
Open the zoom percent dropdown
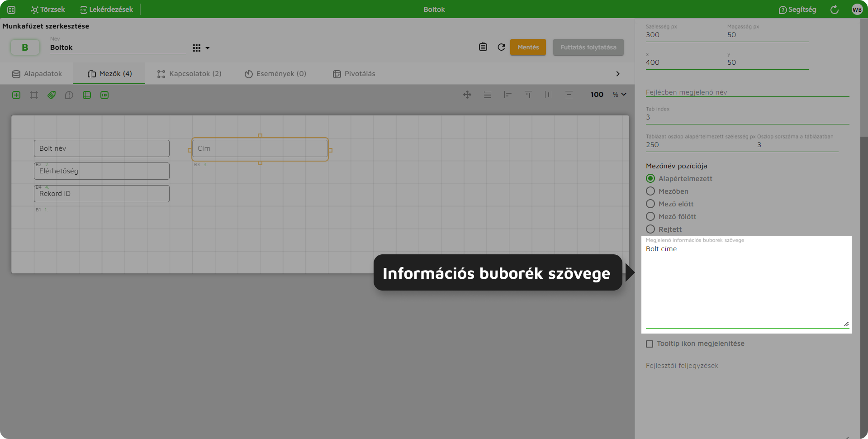[620, 95]
